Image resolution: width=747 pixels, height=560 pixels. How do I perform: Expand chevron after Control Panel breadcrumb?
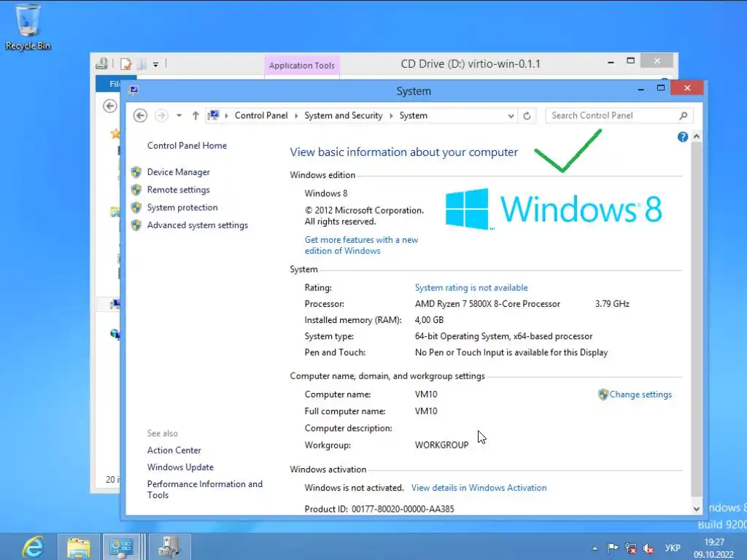296,116
